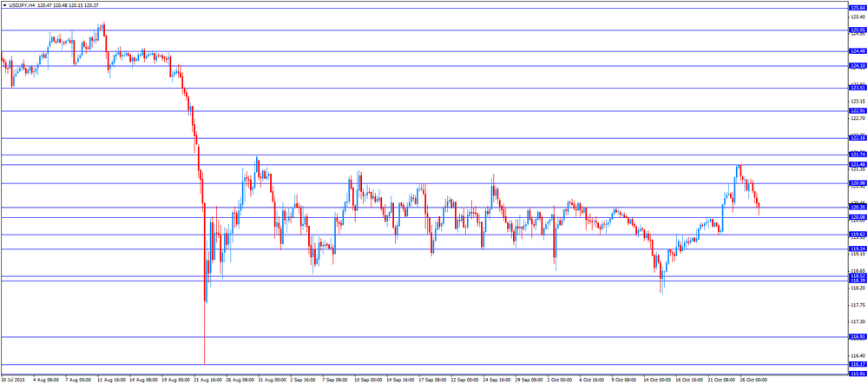
Task: Click the 119.62 price level label
Action: [x=858, y=235]
